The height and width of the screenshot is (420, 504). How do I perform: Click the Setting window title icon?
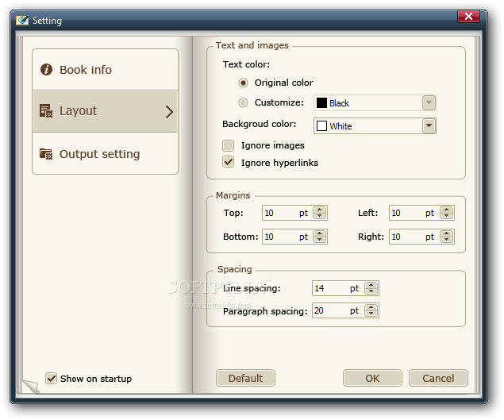coord(22,21)
